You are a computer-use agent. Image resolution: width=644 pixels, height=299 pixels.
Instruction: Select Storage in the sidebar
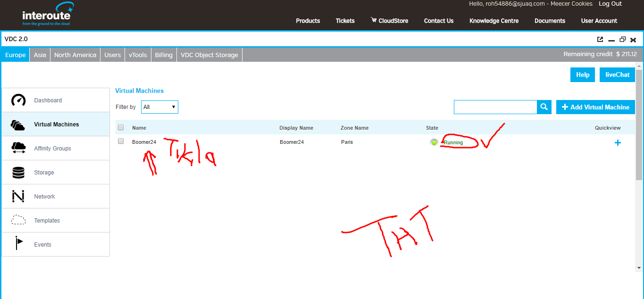point(56,172)
